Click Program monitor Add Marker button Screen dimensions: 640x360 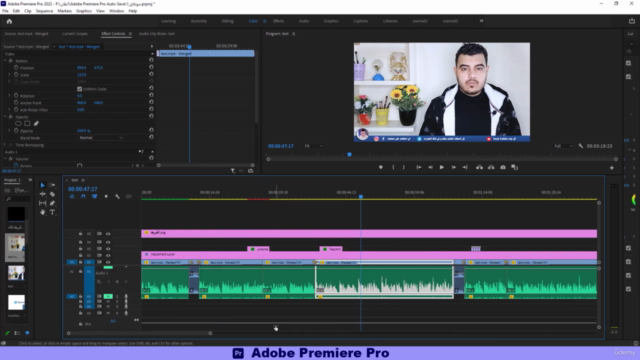click(x=380, y=167)
